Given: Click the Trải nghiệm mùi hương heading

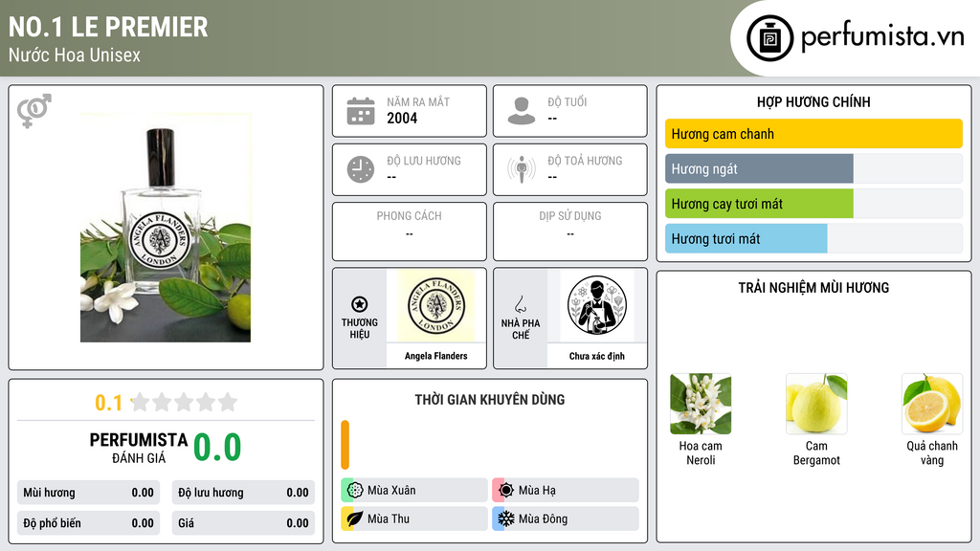Looking at the screenshot, I should coord(813,288).
